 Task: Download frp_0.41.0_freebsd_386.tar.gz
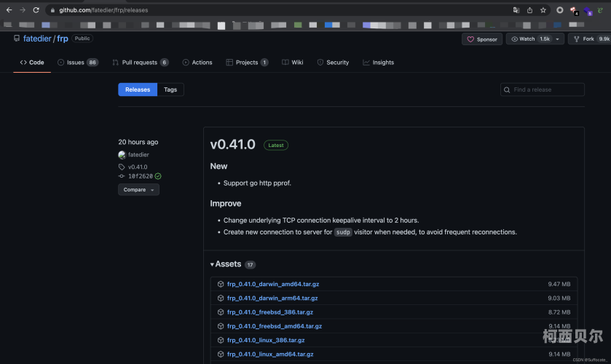(x=270, y=312)
